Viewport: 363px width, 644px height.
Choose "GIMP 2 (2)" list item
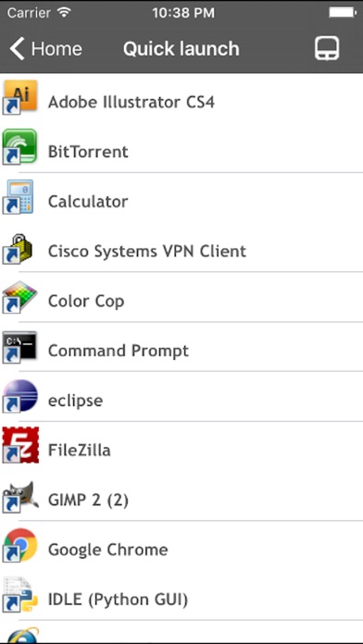point(181,500)
